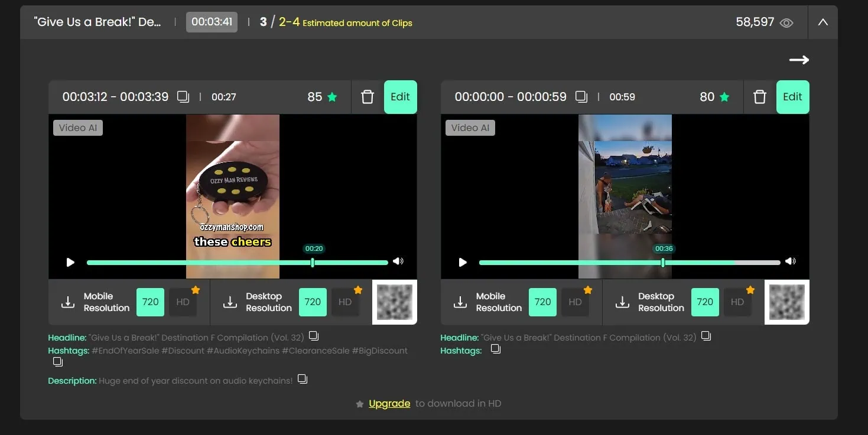Edit the 00:03:12 - 00:03:39 clip
The width and height of the screenshot is (868, 435).
click(400, 97)
